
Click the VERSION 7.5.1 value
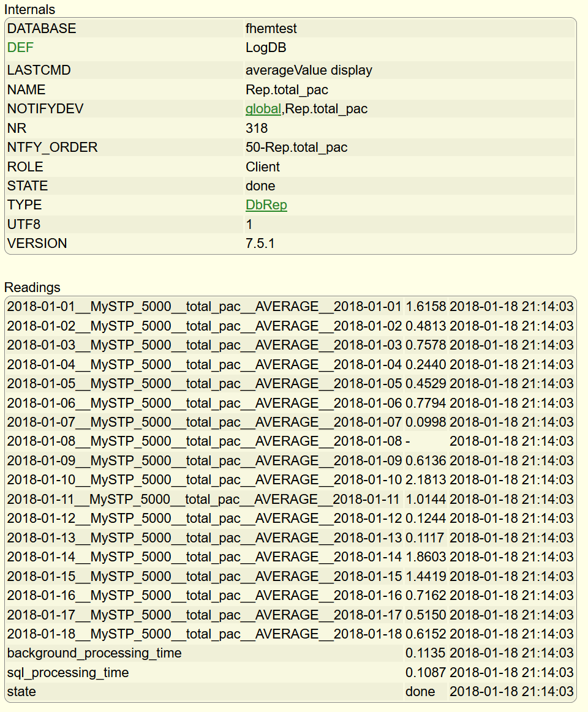pyautogui.click(x=260, y=244)
